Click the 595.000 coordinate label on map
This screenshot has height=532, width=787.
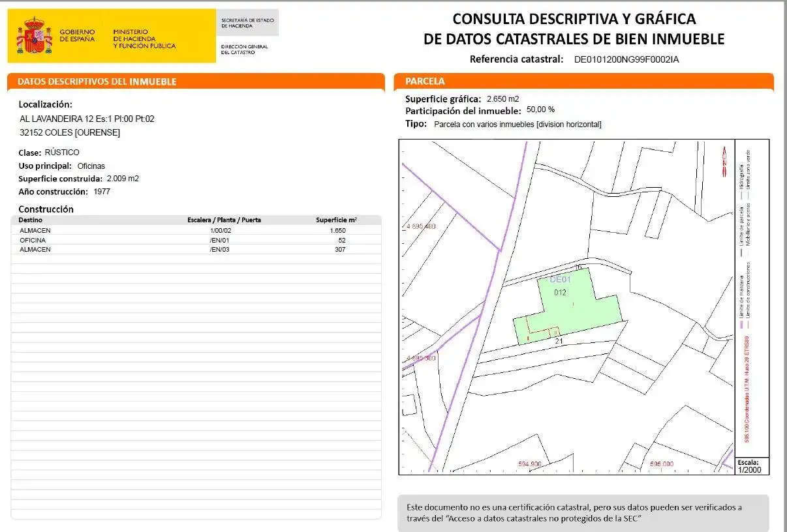click(662, 465)
